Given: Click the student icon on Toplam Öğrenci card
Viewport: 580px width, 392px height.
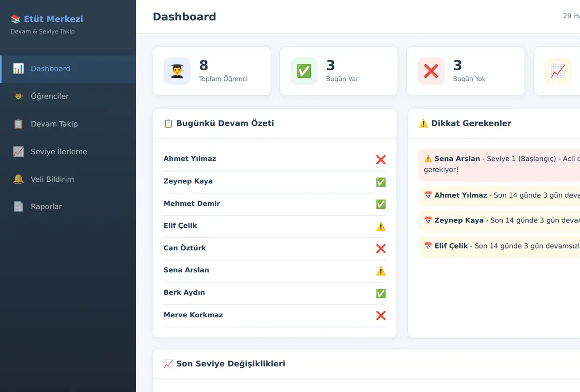Looking at the screenshot, I should point(177,71).
